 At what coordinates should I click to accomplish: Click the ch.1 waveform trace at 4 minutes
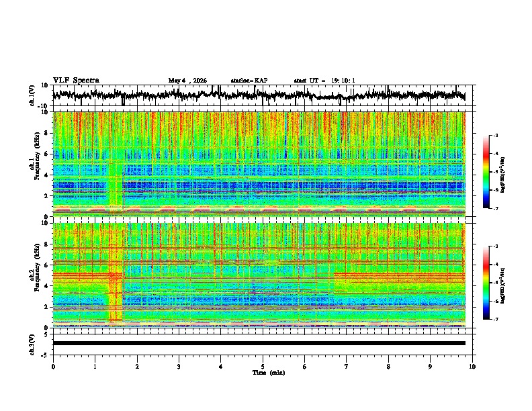point(220,95)
